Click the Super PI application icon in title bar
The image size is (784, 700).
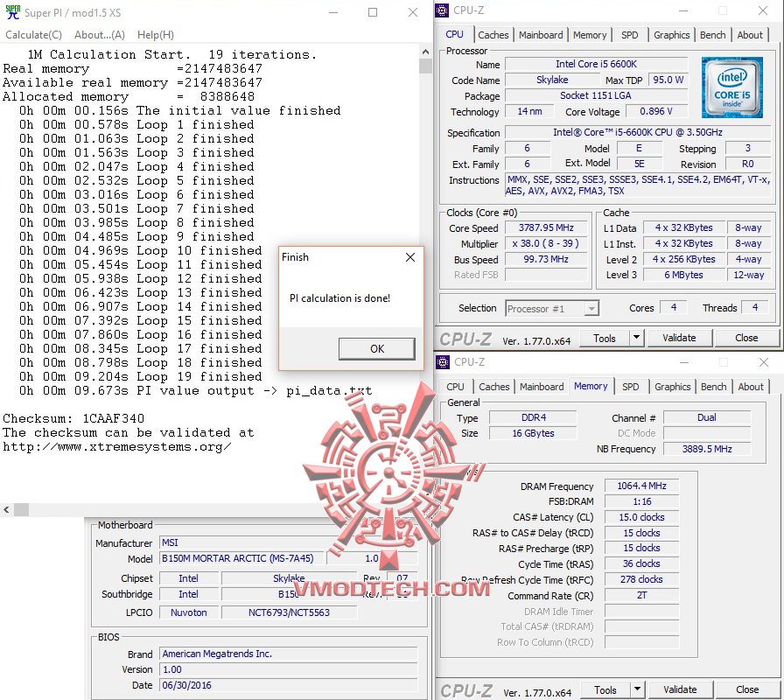[x=12, y=12]
